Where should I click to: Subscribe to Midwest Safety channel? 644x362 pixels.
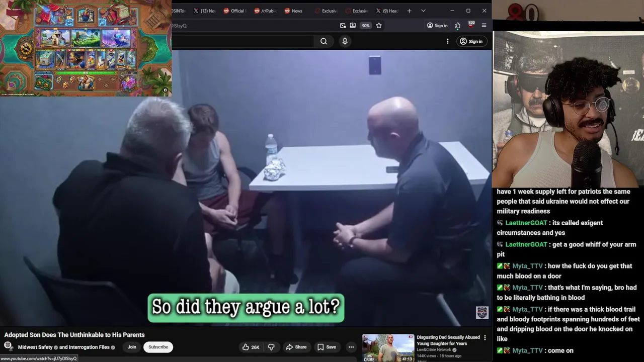[x=158, y=347]
